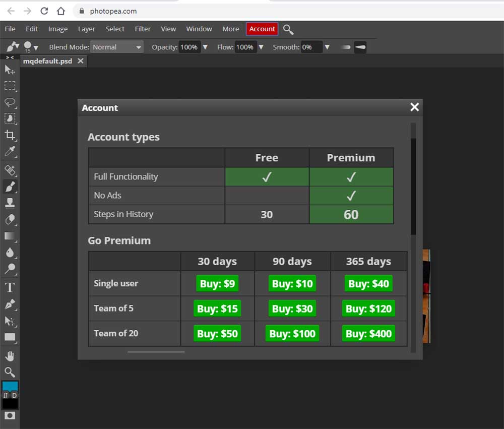Viewport: 504px width, 429px height.
Task: Select the Type tool
Action: pos(10,287)
